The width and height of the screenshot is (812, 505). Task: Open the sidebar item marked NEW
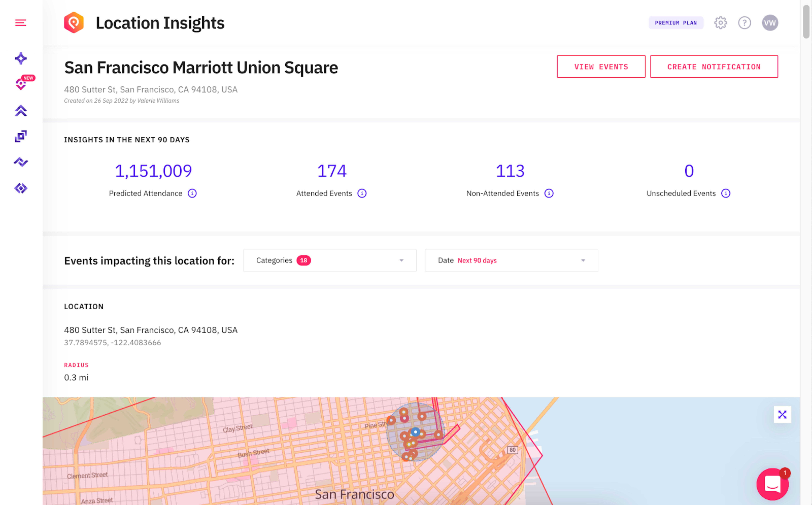(x=21, y=84)
